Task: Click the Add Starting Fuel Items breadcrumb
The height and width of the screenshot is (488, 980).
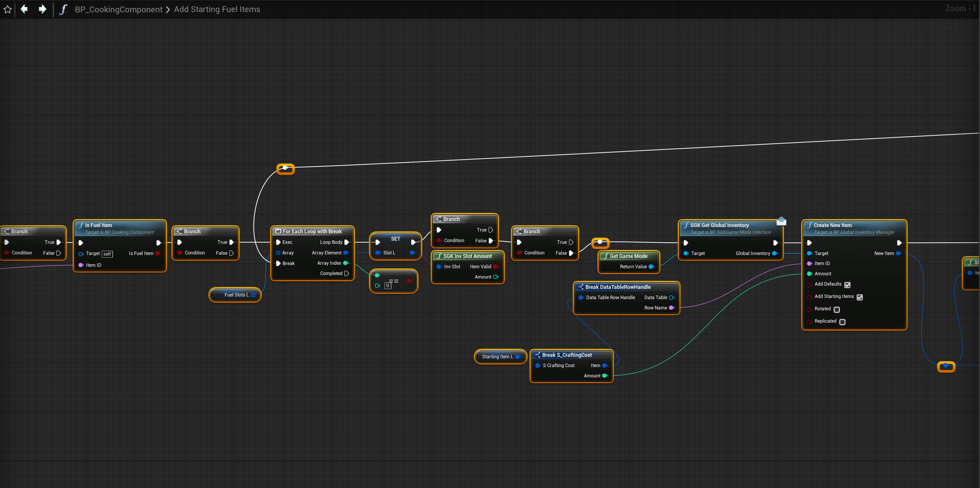Action: click(x=217, y=9)
